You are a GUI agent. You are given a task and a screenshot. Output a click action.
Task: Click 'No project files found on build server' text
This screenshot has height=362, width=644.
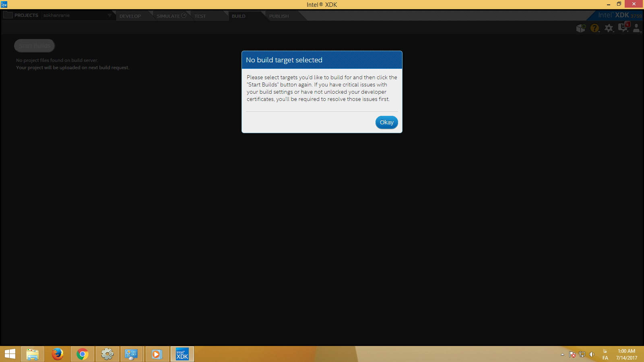coord(57,60)
